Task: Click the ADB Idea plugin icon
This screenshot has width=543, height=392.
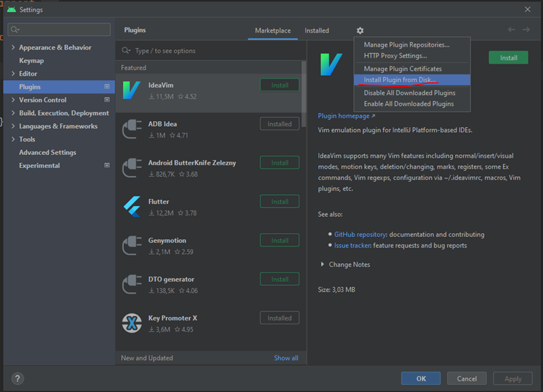Action: tap(131, 129)
